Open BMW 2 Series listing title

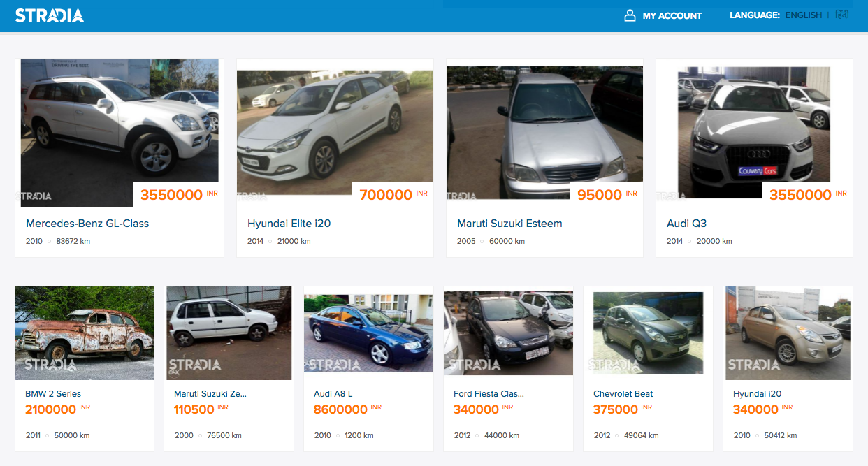pos(53,394)
